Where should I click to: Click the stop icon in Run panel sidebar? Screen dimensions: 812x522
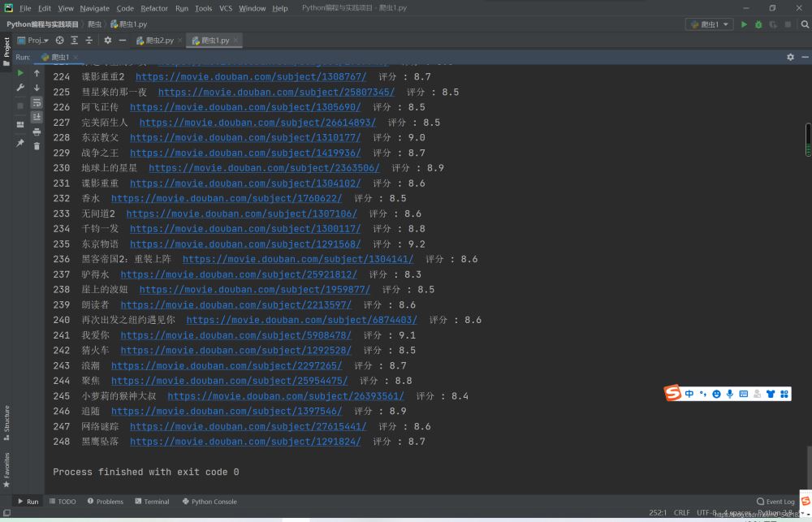tap(20, 106)
